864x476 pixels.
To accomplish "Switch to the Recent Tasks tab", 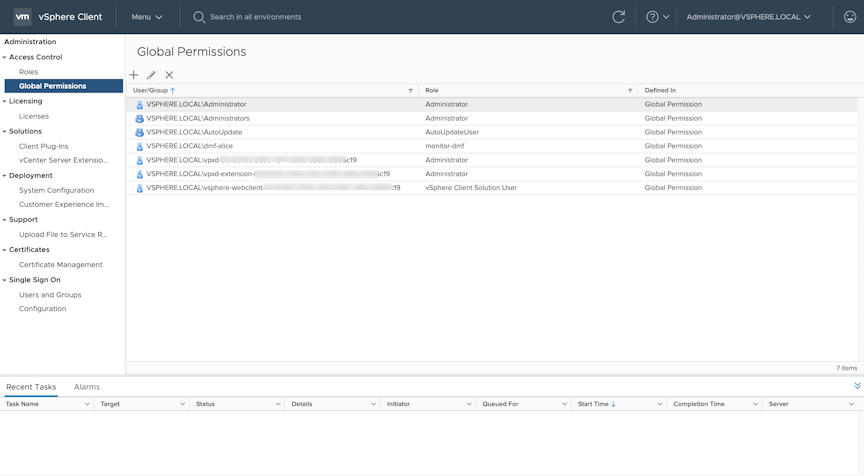I will (31, 387).
